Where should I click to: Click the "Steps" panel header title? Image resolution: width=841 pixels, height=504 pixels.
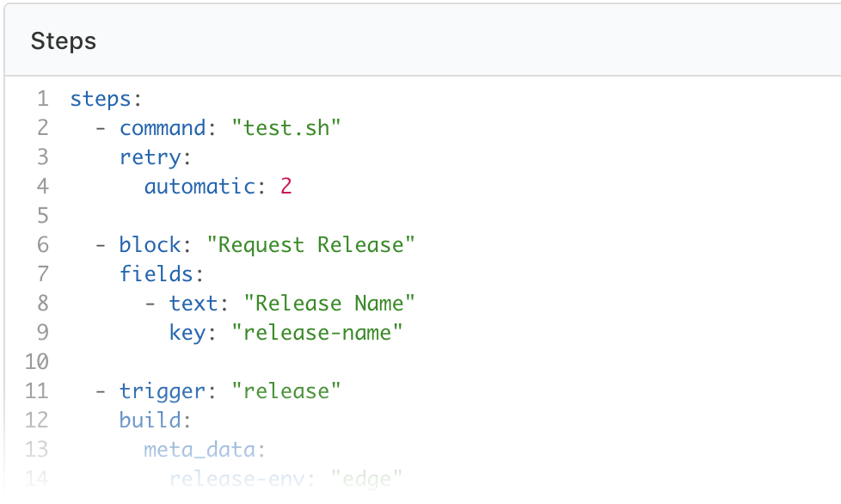(x=63, y=41)
